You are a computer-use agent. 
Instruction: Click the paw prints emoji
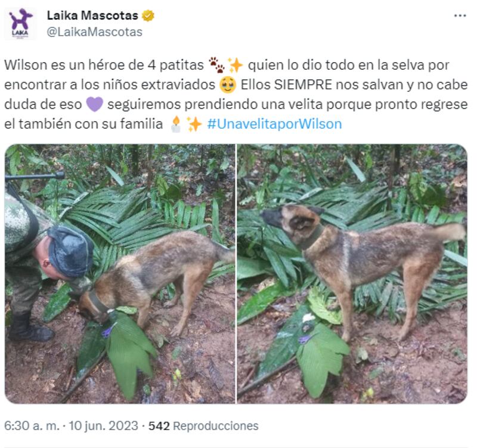tap(216, 65)
